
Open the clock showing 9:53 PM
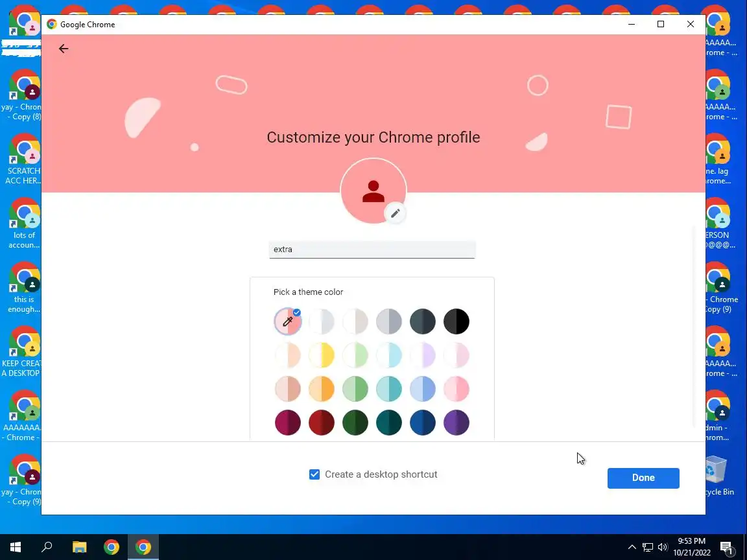692,546
